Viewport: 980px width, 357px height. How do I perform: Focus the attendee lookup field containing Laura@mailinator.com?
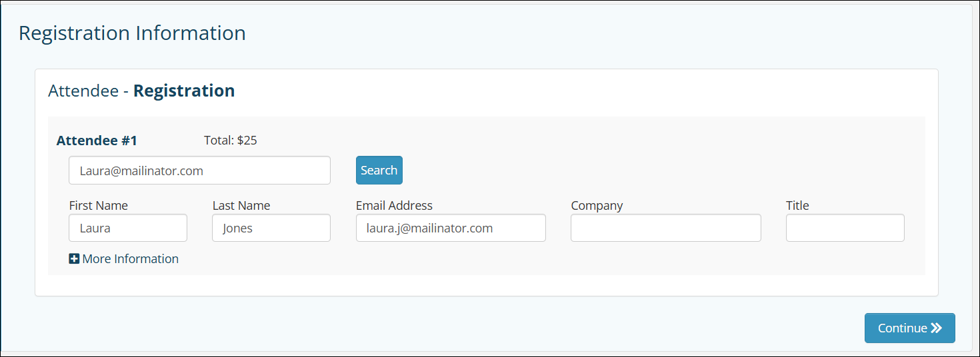(199, 171)
